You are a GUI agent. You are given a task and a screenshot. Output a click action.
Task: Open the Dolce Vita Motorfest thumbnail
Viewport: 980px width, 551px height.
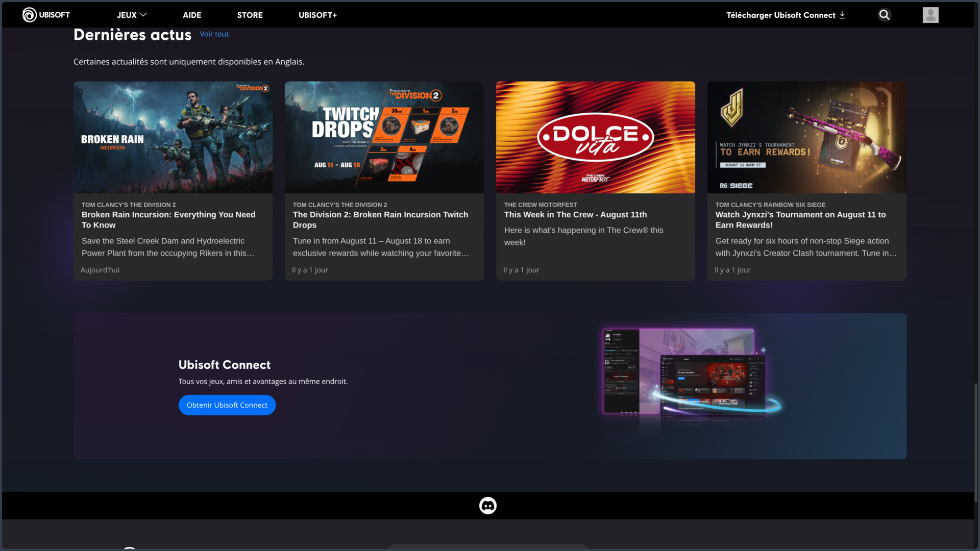(596, 137)
